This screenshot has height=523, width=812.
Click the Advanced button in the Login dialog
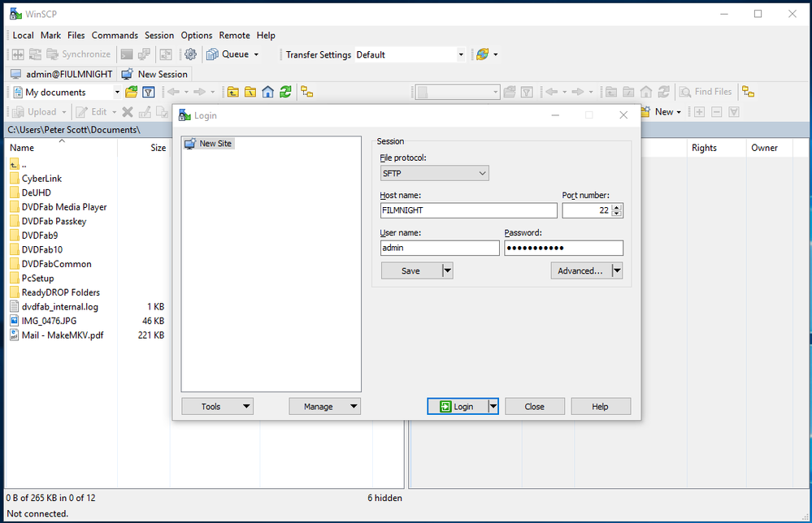pos(580,270)
